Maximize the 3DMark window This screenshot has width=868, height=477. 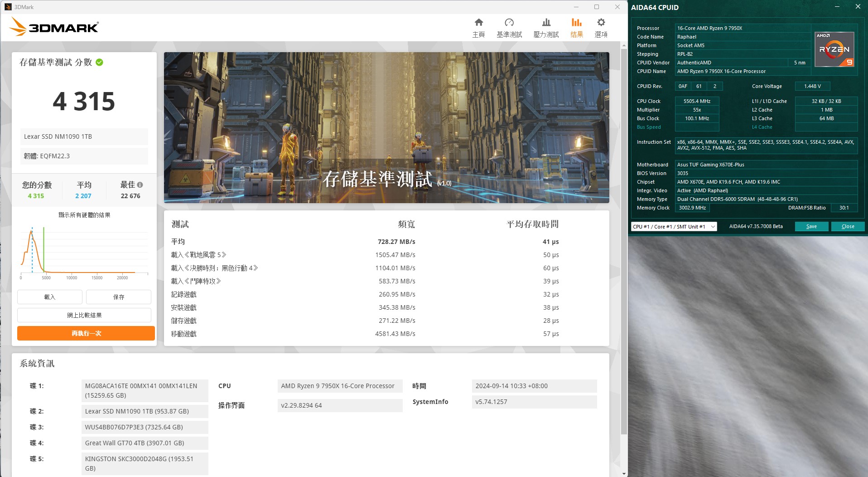tap(597, 7)
